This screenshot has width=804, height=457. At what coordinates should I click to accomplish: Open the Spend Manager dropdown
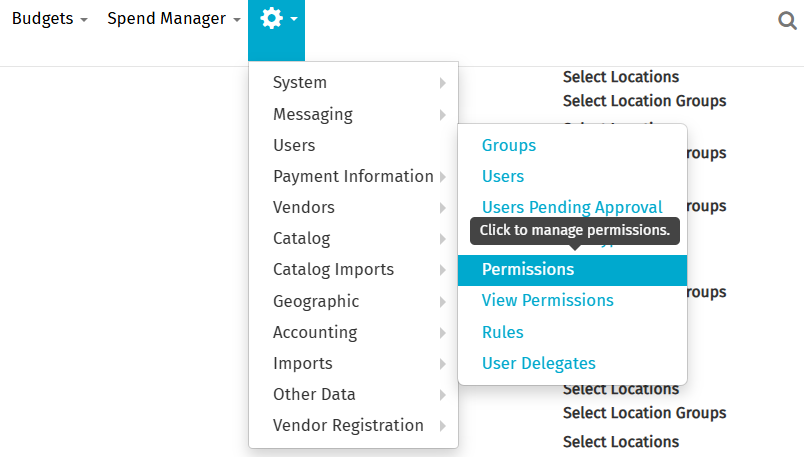pos(173,19)
